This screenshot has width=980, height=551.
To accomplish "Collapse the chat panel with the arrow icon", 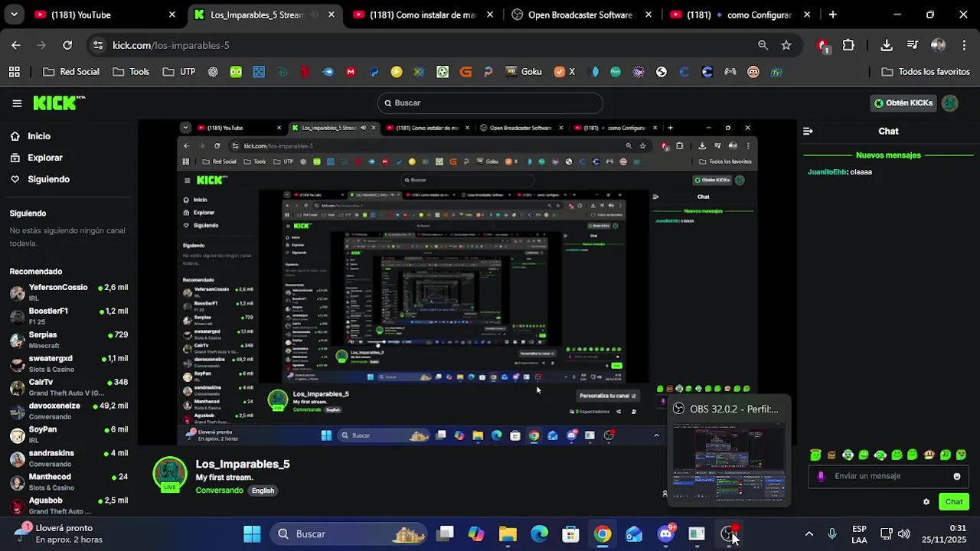I will click(808, 132).
